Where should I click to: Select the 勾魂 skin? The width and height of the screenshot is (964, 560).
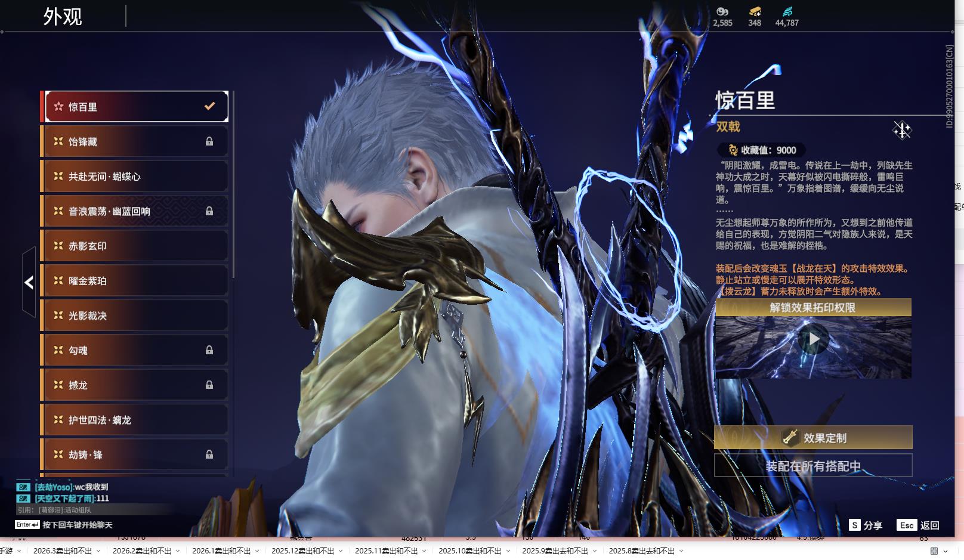click(134, 350)
